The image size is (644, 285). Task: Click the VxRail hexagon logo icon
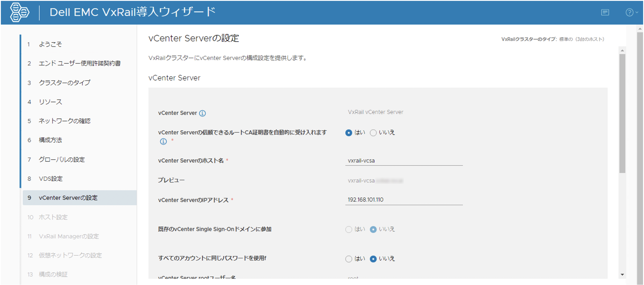19,12
